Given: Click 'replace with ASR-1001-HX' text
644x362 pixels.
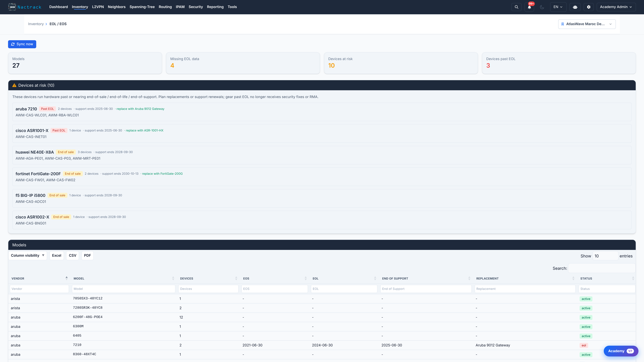Looking at the screenshot, I should pos(145,130).
